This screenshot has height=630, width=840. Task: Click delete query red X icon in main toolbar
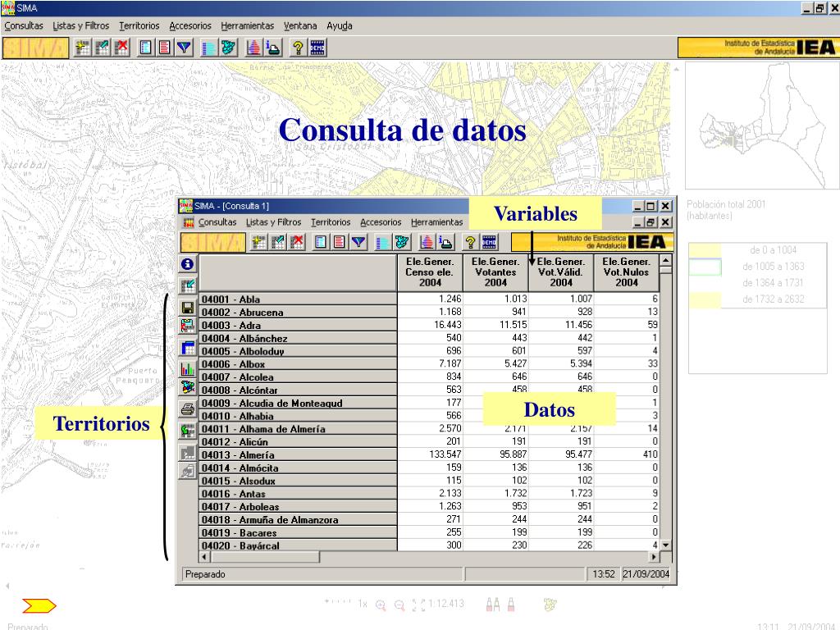122,48
